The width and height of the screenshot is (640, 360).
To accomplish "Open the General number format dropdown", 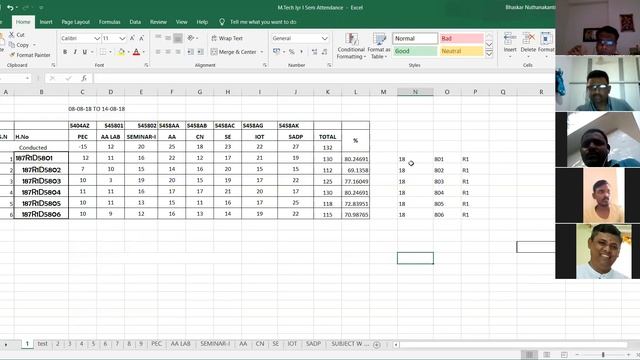I will (x=324, y=38).
